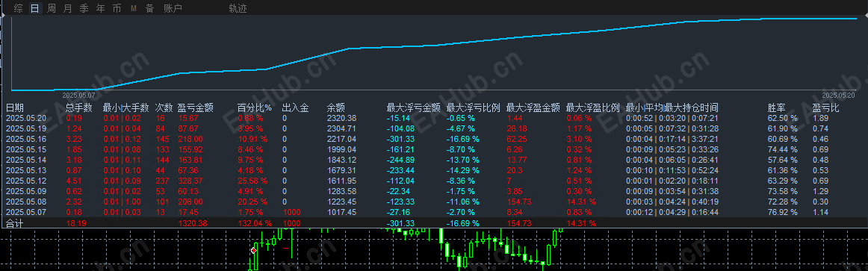This screenshot has height=271, width=868.
Task: Click the 百分比% column header
Action: (x=254, y=108)
